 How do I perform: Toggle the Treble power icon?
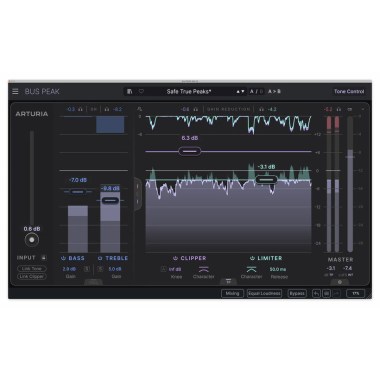click(100, 258)
